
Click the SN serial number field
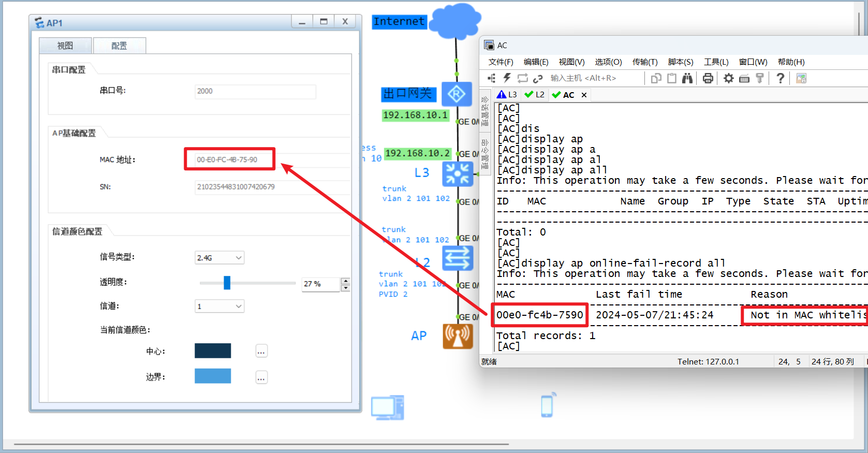pyautogui.click(x=273, y=187)
